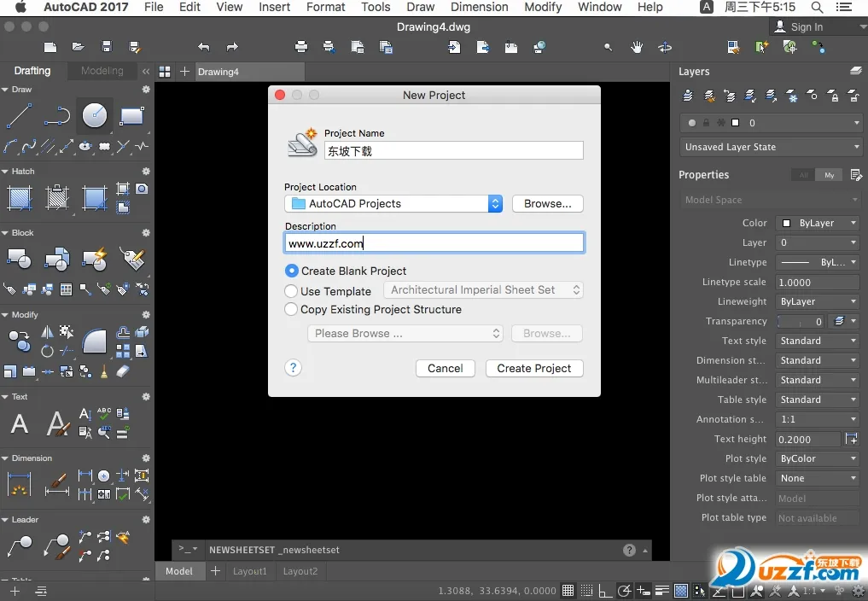The height and width of the screenshot is (601, 868).
Task: Choose the Use Template radio button
Action: point(293,291)
